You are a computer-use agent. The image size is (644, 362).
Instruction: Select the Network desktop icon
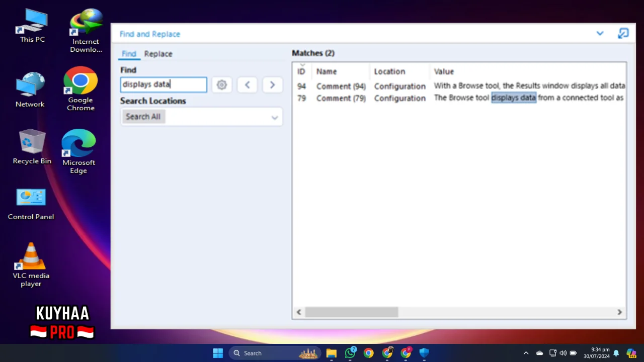pos(30,90)
